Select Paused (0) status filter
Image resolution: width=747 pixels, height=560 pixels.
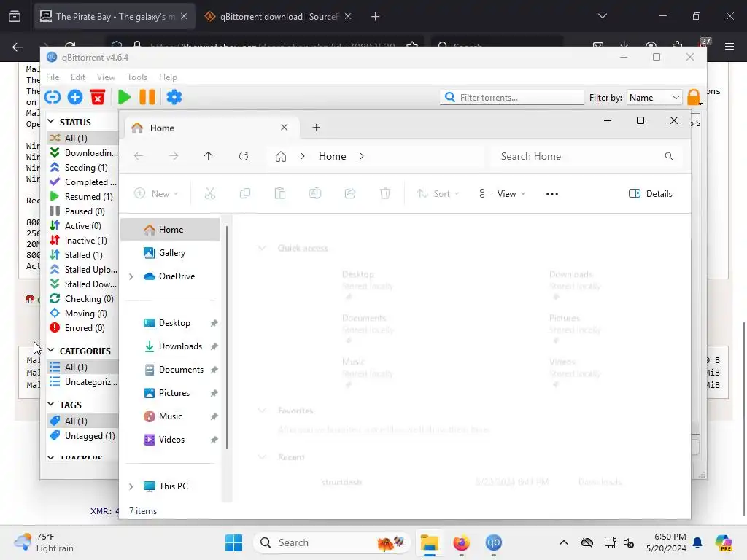[83, 211]
